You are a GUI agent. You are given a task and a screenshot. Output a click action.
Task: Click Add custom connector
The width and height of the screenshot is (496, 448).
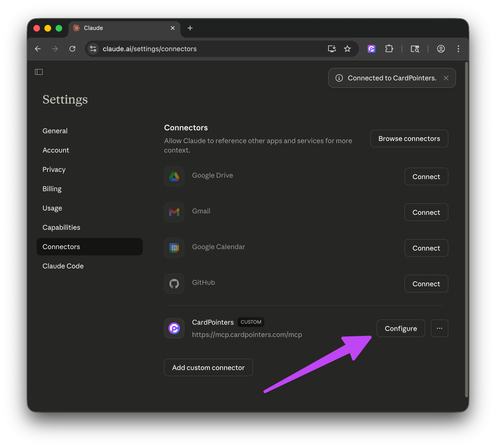(208, 368)
